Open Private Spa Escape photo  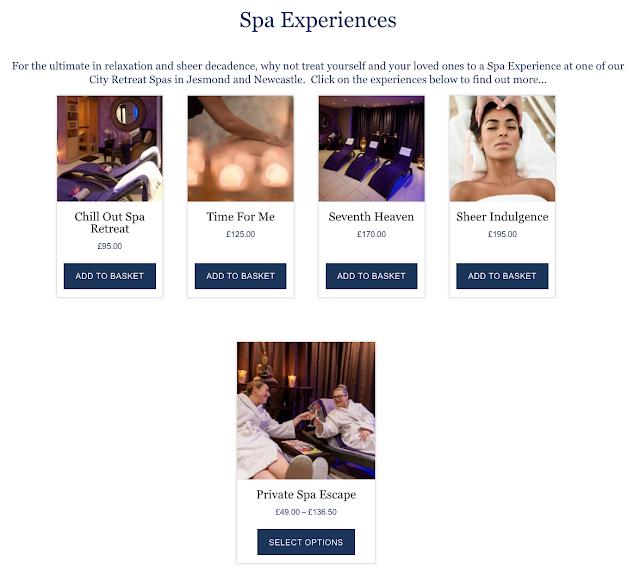click(306, 411)
